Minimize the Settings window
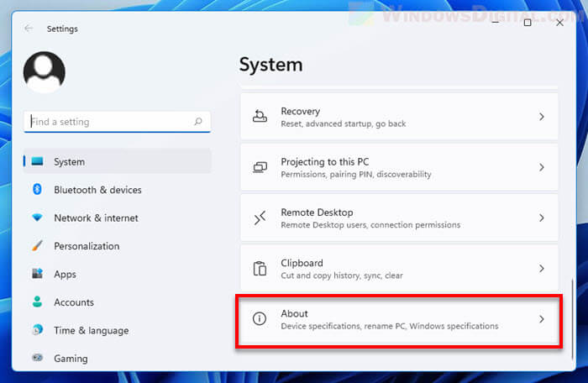 (495, 23)
